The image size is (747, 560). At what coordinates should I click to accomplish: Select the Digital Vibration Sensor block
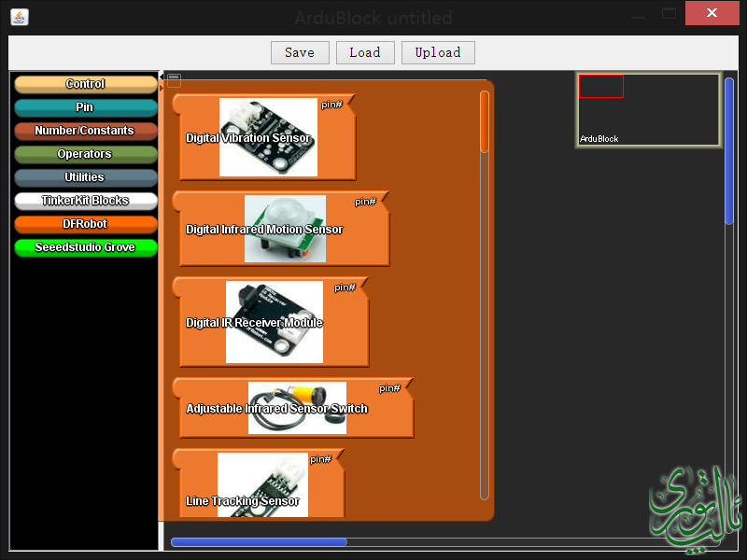(x=264, y=137)
